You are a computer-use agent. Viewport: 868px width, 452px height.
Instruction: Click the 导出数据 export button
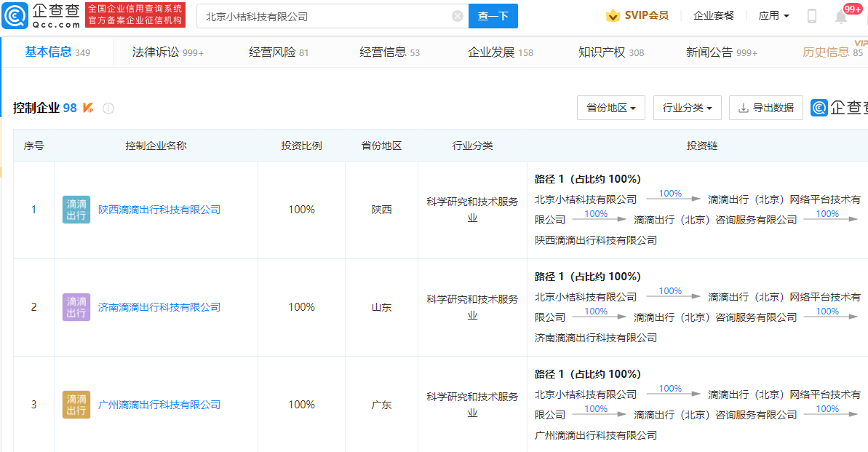pyautogui.click(x=766, y=108)
